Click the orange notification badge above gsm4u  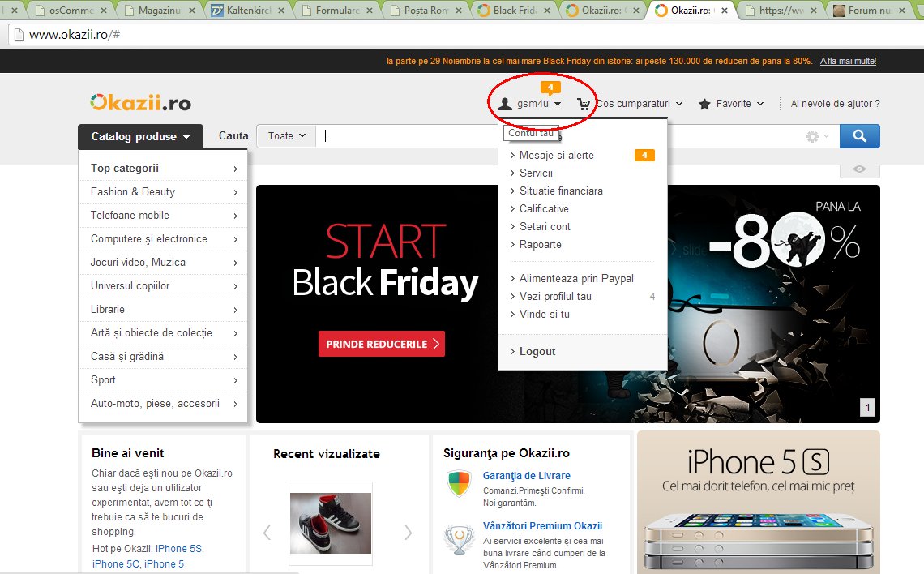550,87
